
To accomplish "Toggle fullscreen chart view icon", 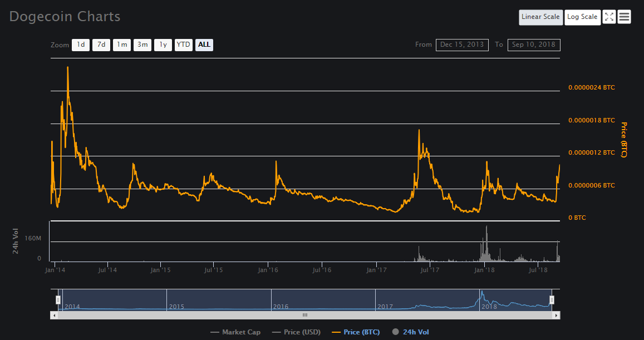I will pyautogui.click(x=609, y=17).
